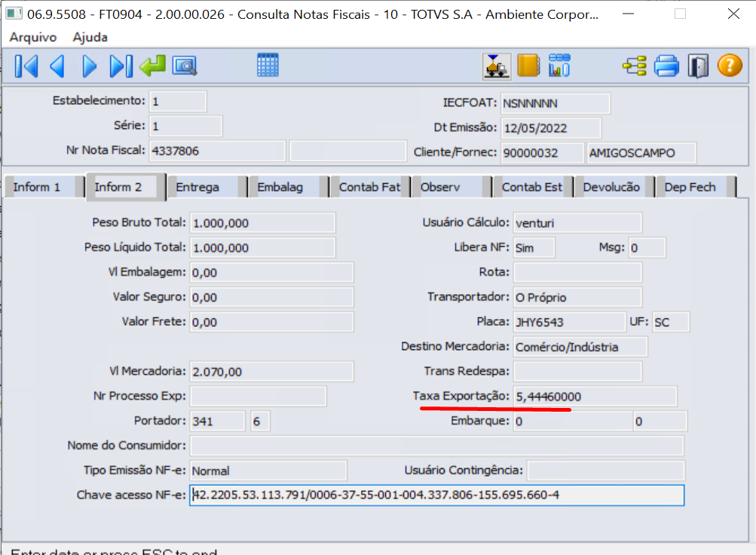756x555 pixels.
Task: Click the Série field
Action: point(185,127)
